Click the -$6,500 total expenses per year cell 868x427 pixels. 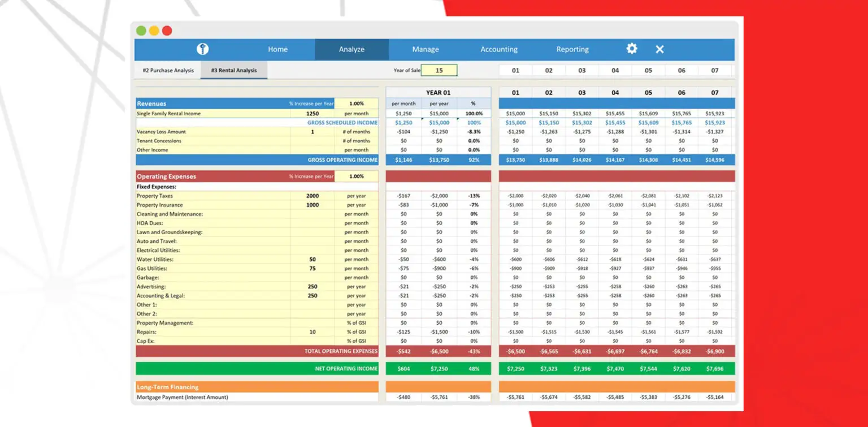(x=439, y=351)
